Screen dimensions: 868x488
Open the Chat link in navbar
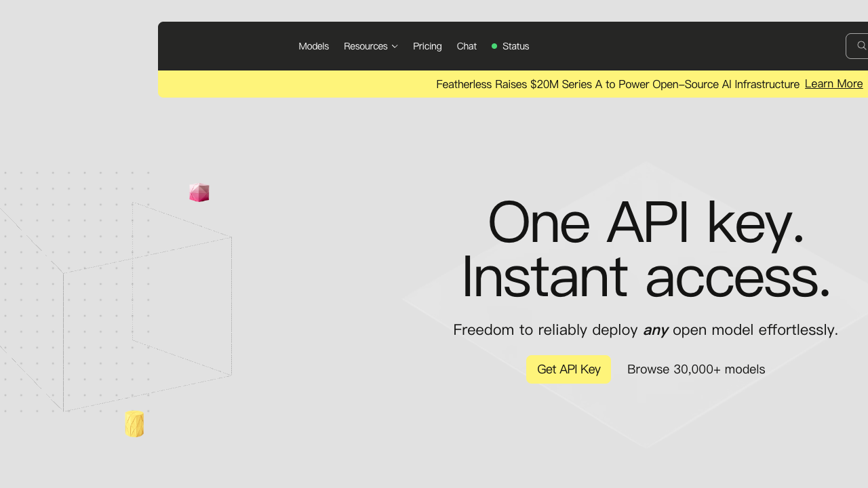[x=467, y=46]
